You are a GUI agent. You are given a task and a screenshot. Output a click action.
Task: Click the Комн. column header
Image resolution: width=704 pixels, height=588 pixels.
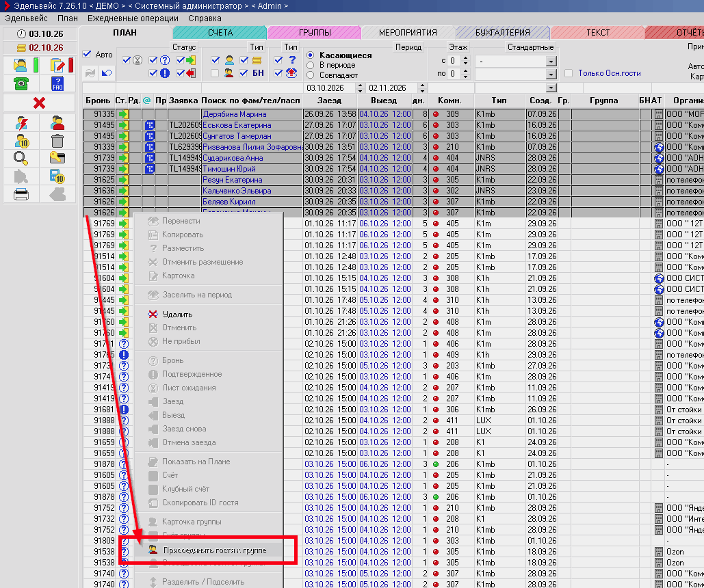pyautogui.click(x=449, y=101)
